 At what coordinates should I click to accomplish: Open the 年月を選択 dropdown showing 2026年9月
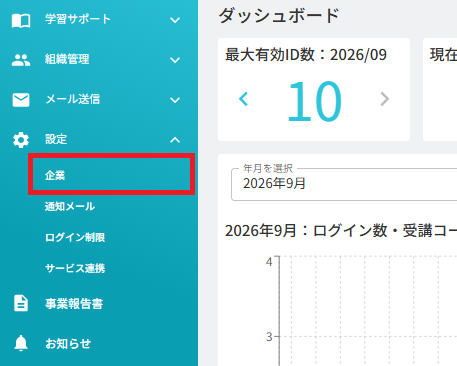[344, 184]
